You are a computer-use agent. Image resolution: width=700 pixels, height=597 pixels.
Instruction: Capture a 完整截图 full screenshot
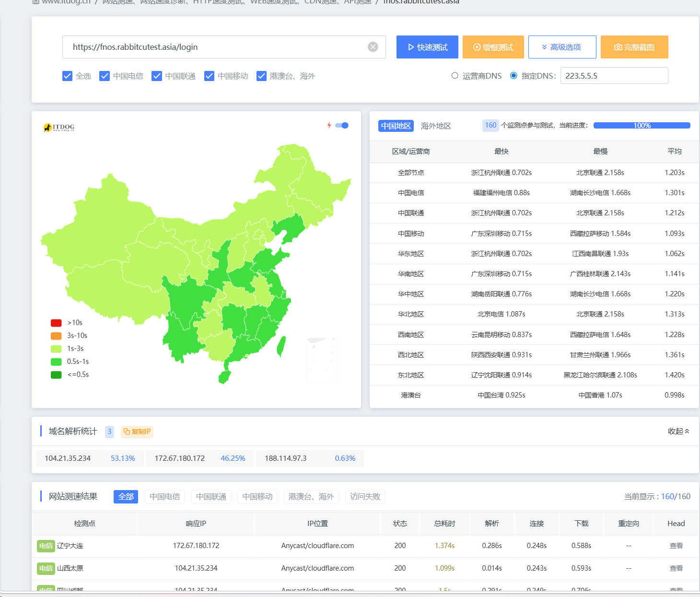point(634,47)
